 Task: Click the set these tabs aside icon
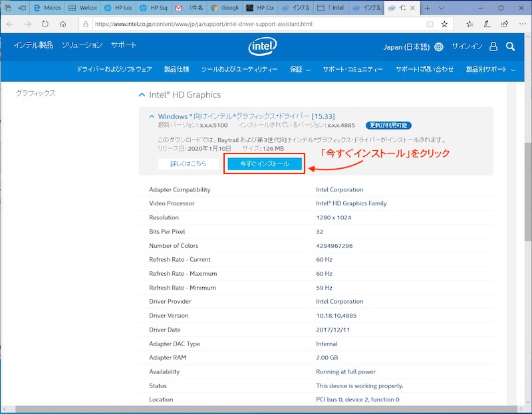point(23,8)
